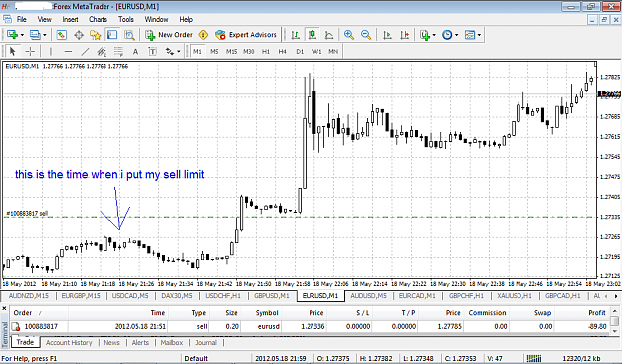This screenshot has height=364, width=622.
Task: Toggle the Navigator favorites star icon
Action: (96, 35)
